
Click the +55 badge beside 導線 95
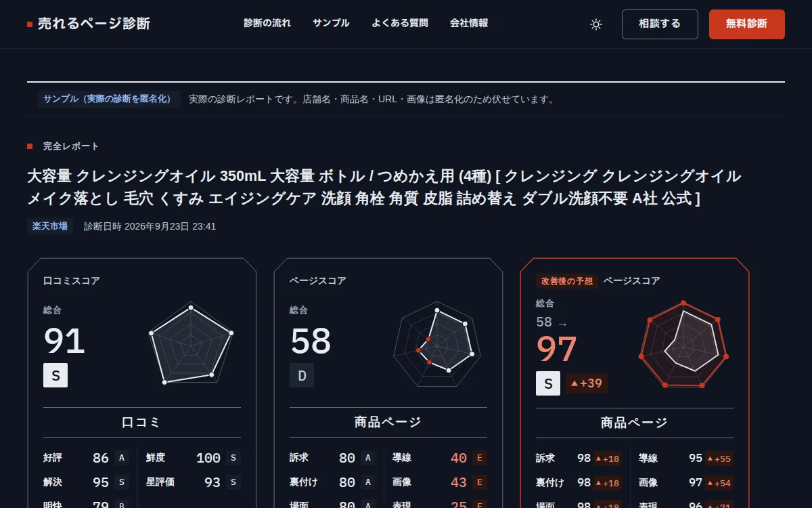coord(719,459)
